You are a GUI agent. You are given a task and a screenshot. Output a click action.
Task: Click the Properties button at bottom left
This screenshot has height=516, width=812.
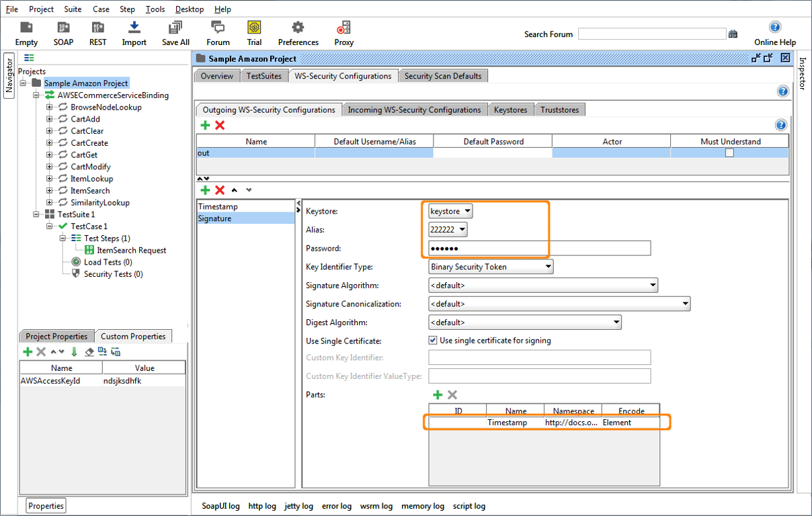coord(46,506)
